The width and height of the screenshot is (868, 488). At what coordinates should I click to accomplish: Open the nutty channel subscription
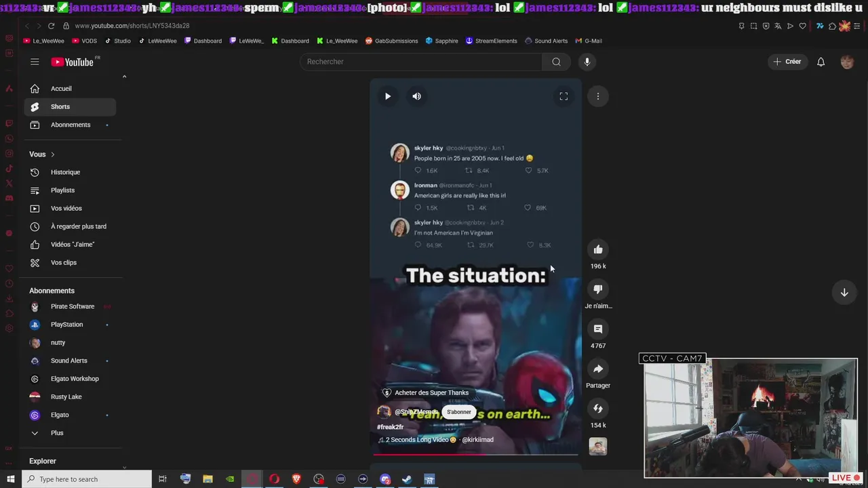(70, 343)
